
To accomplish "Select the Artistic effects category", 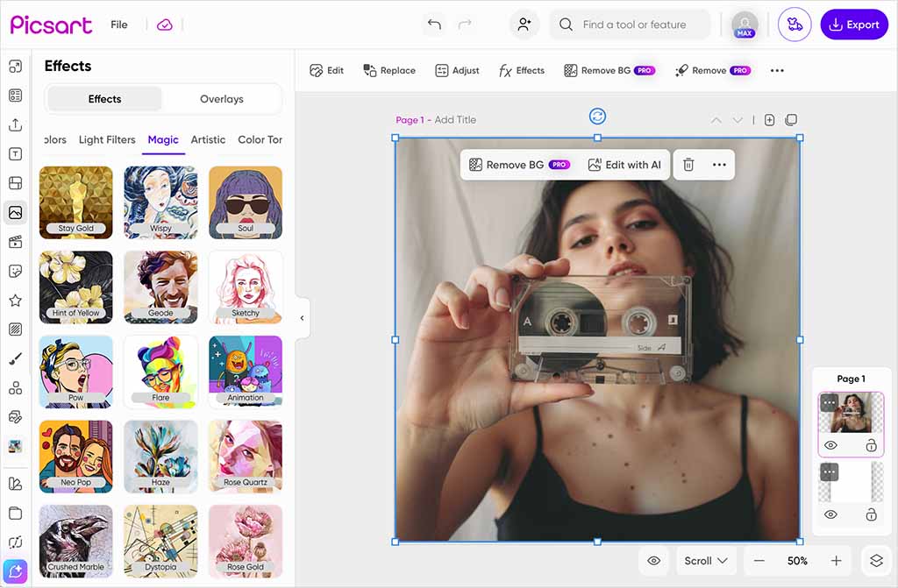I will (208, 139).
